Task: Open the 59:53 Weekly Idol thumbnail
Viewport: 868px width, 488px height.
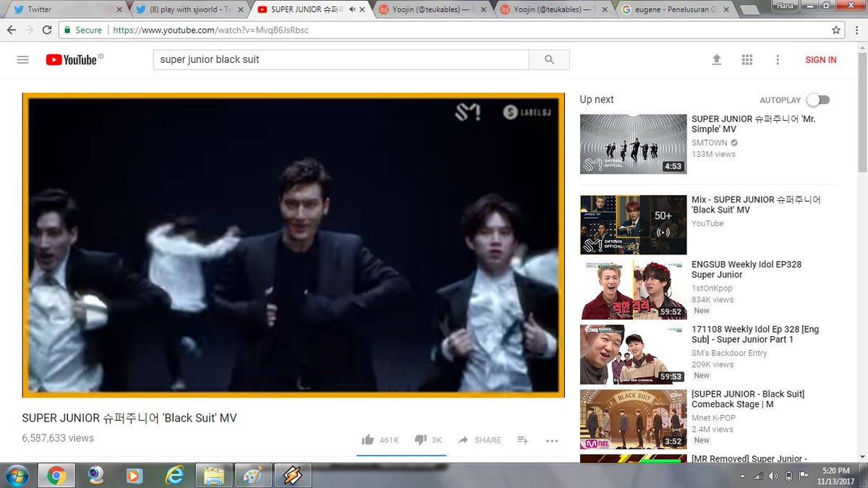Action: coord(633,354)
